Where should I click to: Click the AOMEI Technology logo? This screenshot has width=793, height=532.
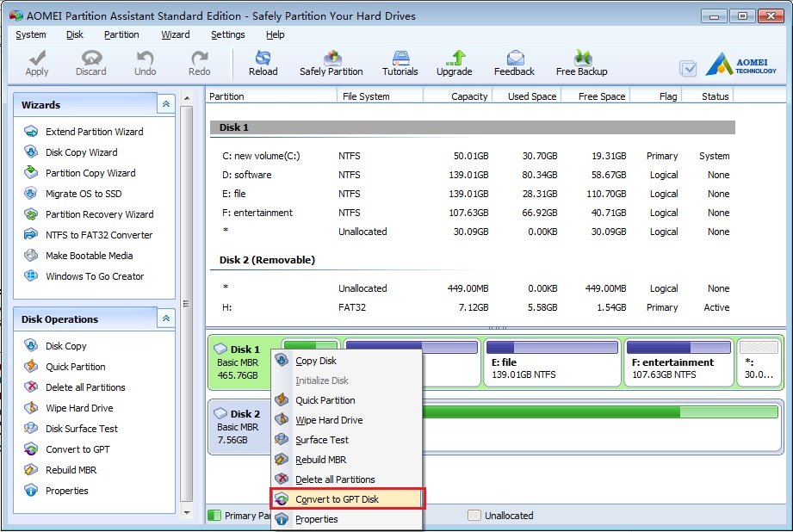[x=741, y=64]
